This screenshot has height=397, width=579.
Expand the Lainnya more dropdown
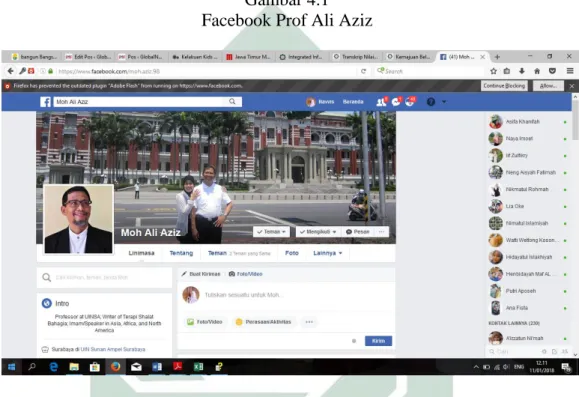coord(328,253)
